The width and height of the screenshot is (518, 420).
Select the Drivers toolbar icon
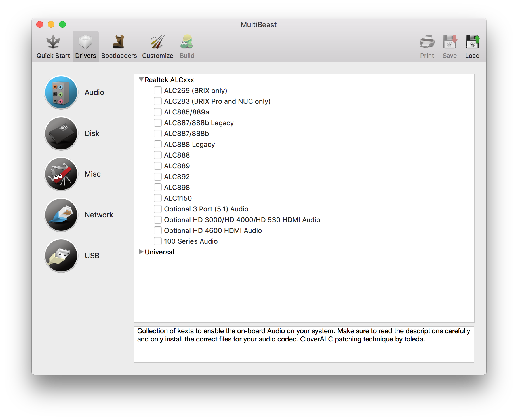pos(85,45)
